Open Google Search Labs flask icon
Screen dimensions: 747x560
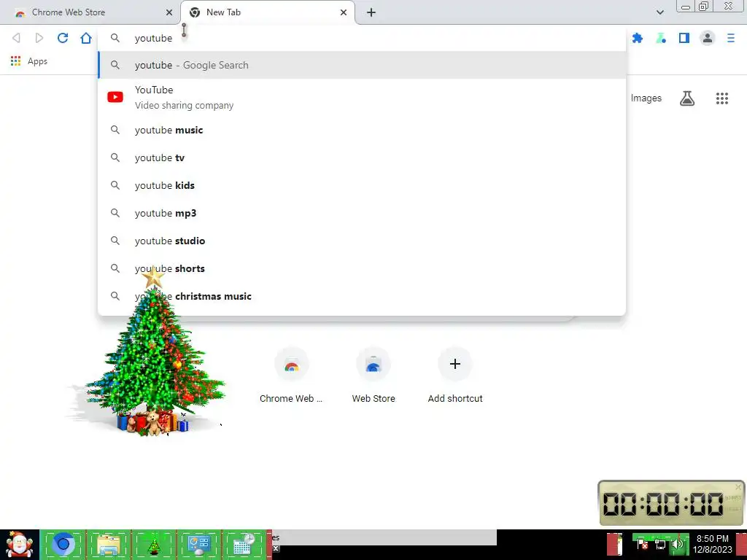(x=687, y=98)
